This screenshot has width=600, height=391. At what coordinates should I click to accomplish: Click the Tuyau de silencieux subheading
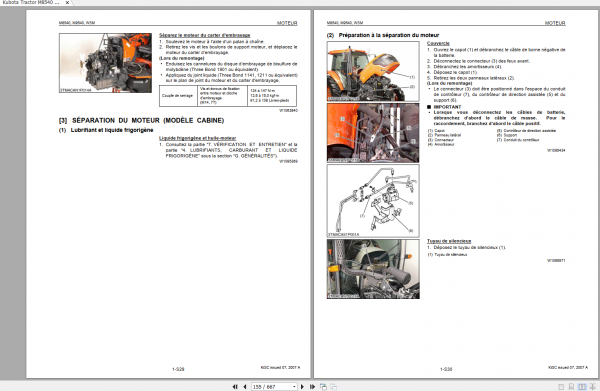pos(449,241)
